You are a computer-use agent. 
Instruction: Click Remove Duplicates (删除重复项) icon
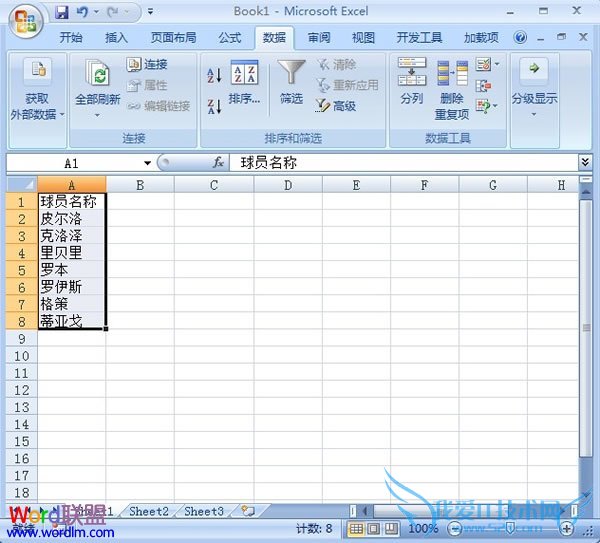[x=452, y=82]
